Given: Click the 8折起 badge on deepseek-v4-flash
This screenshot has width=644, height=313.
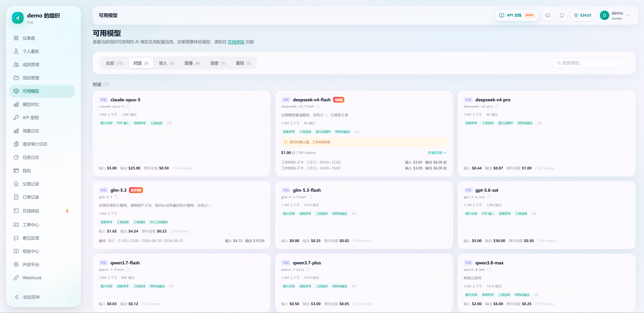Looking at the screenshot, I should pyautogui.click(x=338, y=100).
